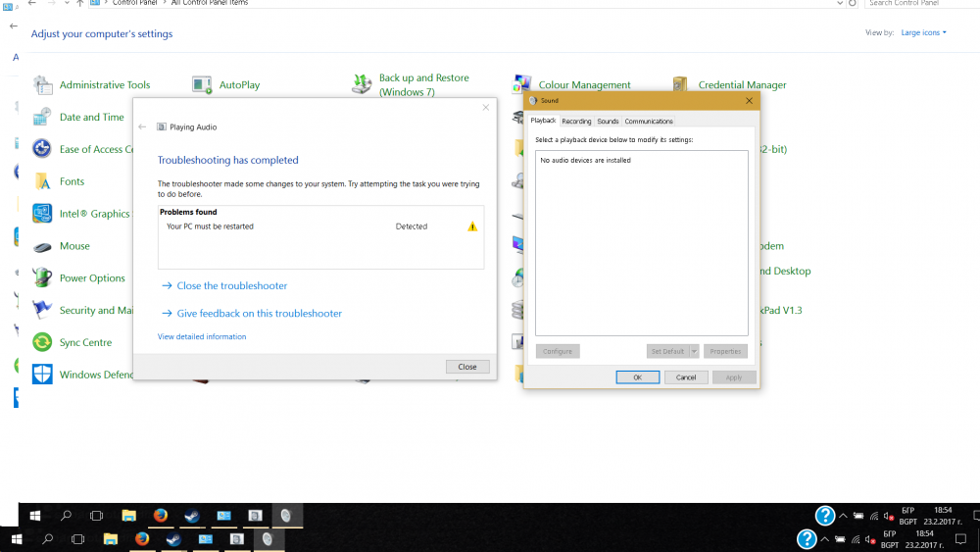Close the Playing Audio troubleshooter with its X
Image resolution: width=980 pixels, height=552 pixels.
coord(486,108)
